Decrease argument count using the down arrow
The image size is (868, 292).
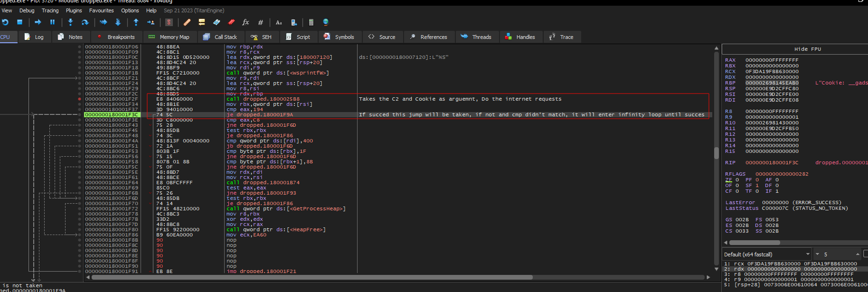pos(817,254)
